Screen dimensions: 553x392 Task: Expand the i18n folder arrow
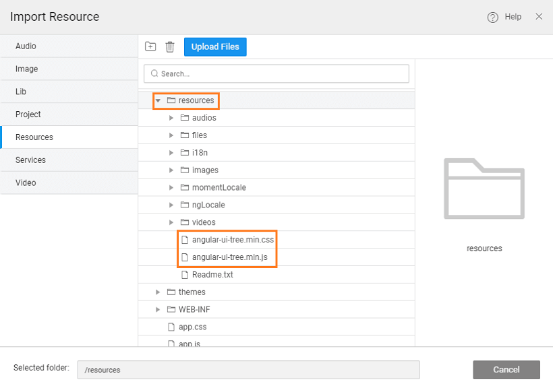(171, 153)
